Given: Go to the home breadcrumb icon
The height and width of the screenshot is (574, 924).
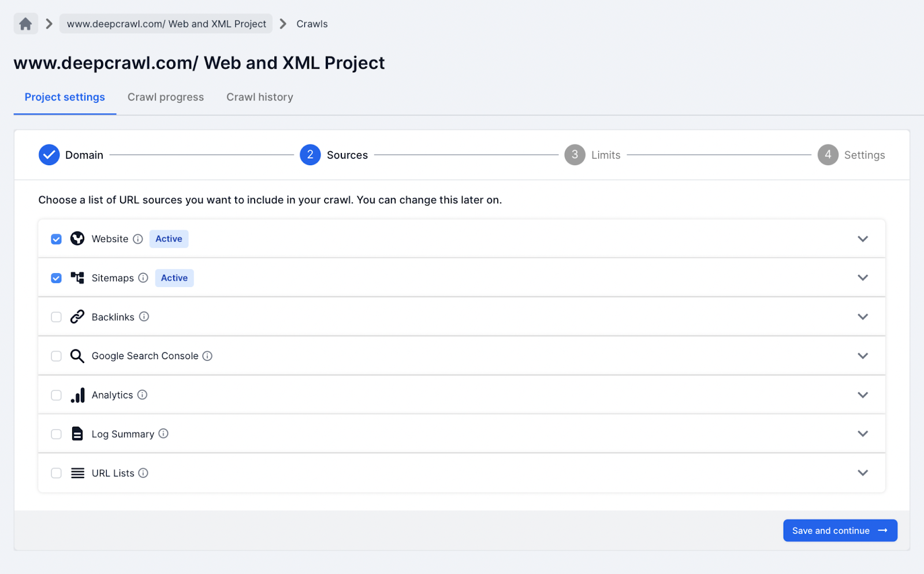Looking at the screenshot, I should pos(25,24).
